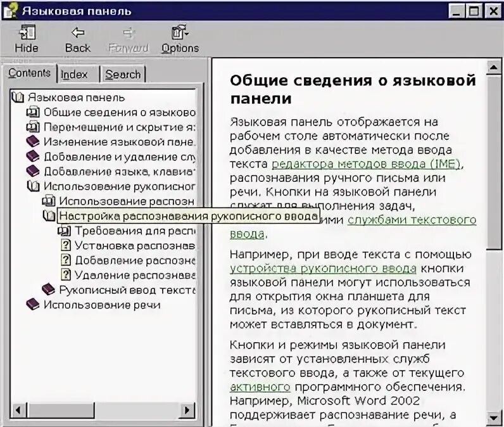Image resolution: width=504 pixels, height=427 pixels.
Task: Click content pane scroll up arrow
Action: coord(493,67)
